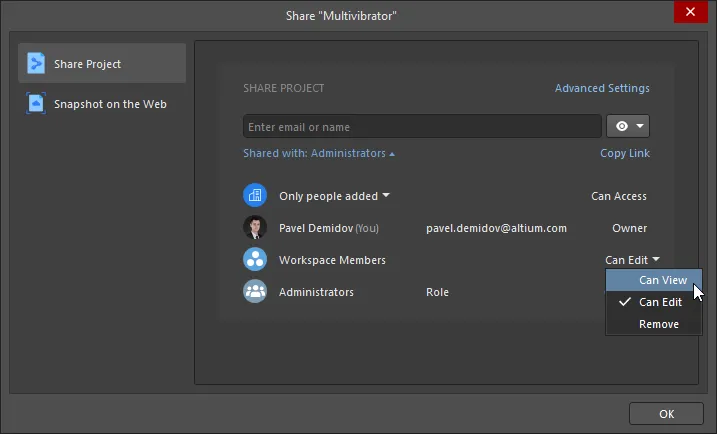Switch to Snapshot on the Web tab

click(102, 103)
